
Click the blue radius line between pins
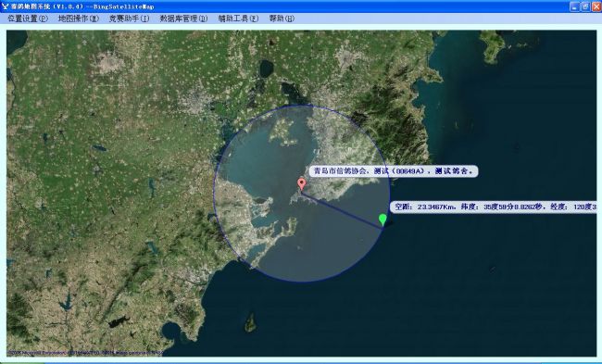(342, 210)
